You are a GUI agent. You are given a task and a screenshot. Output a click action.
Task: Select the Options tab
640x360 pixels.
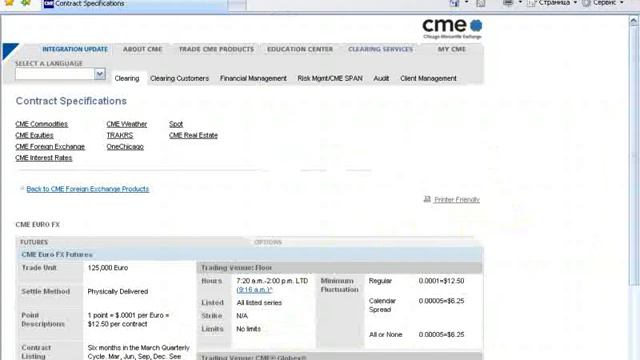pos(268,242)
